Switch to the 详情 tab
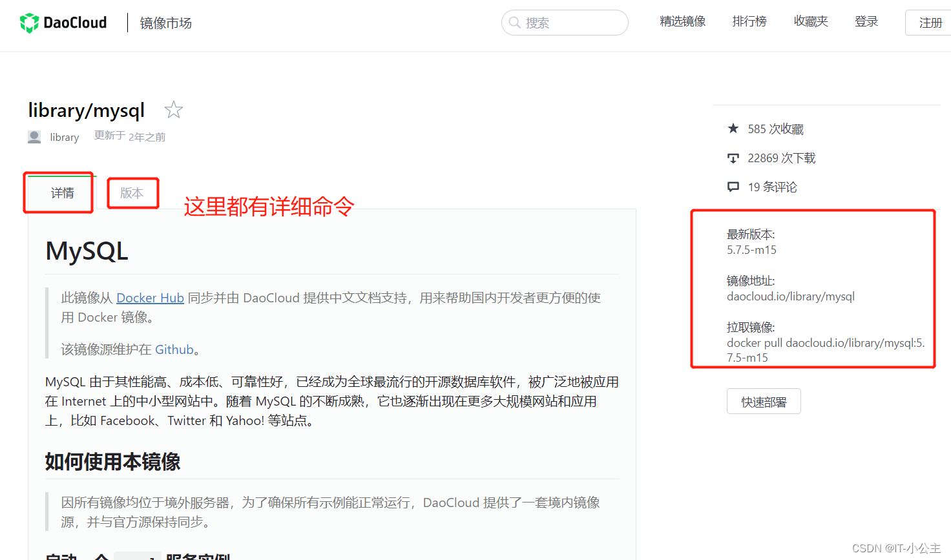 click(x=63, y=192)
